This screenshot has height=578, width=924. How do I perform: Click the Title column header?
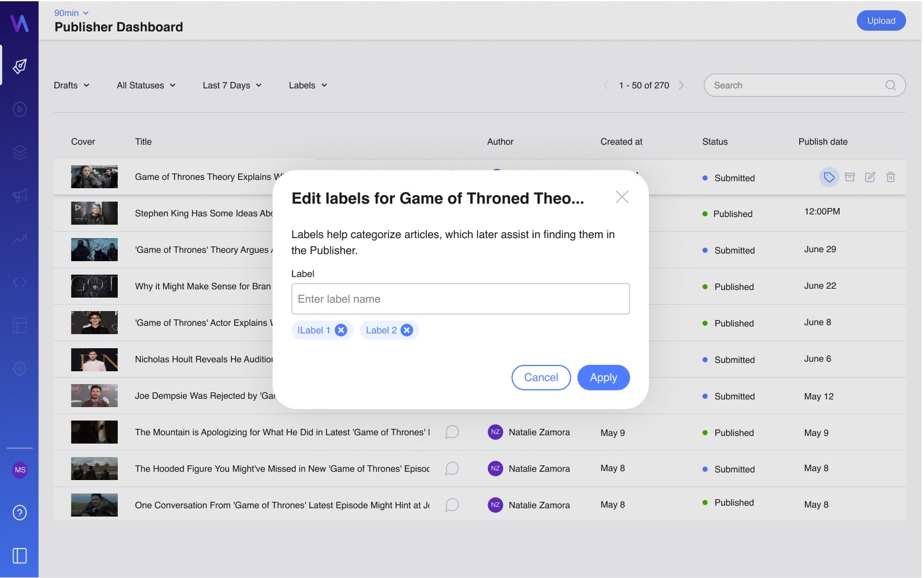(x=143, y=141)
